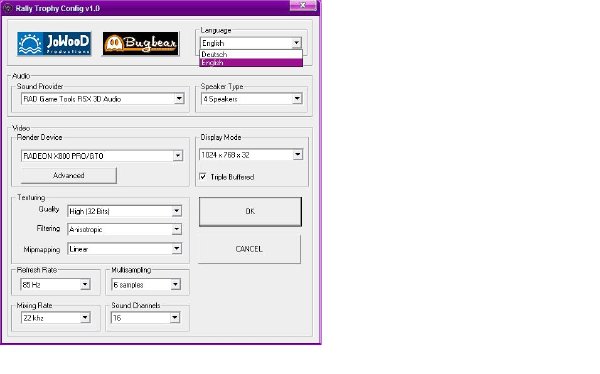Close the Rally Trophy Config window
Viewport: 600px width, 374px height.
(x=303, y=5)
